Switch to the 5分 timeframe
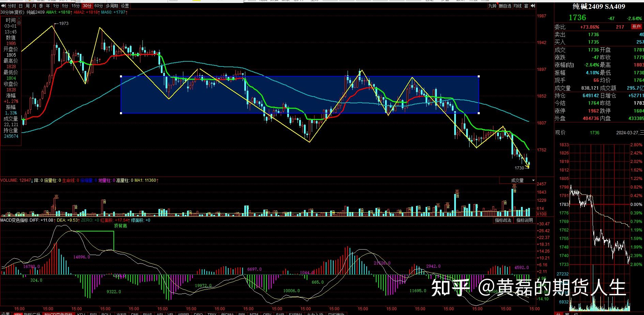 pos(65,6)
